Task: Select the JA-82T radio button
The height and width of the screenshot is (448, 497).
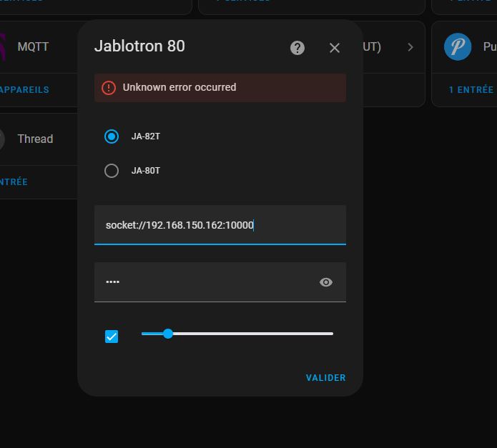Action: pyautogui.click(x=112, y=136)
